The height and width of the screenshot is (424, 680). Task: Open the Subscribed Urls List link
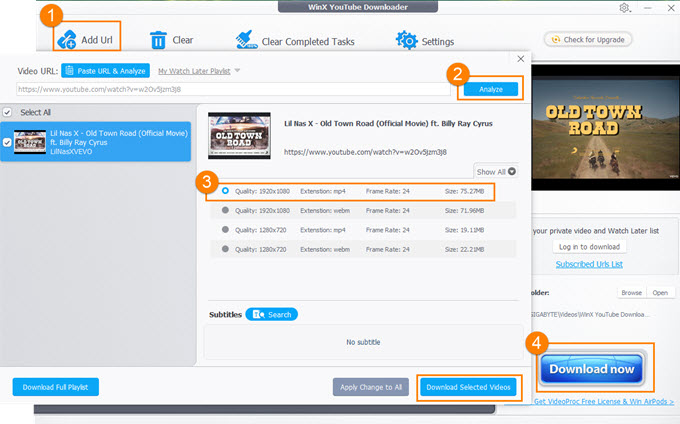pyautogui.click(x=589, y=264)
